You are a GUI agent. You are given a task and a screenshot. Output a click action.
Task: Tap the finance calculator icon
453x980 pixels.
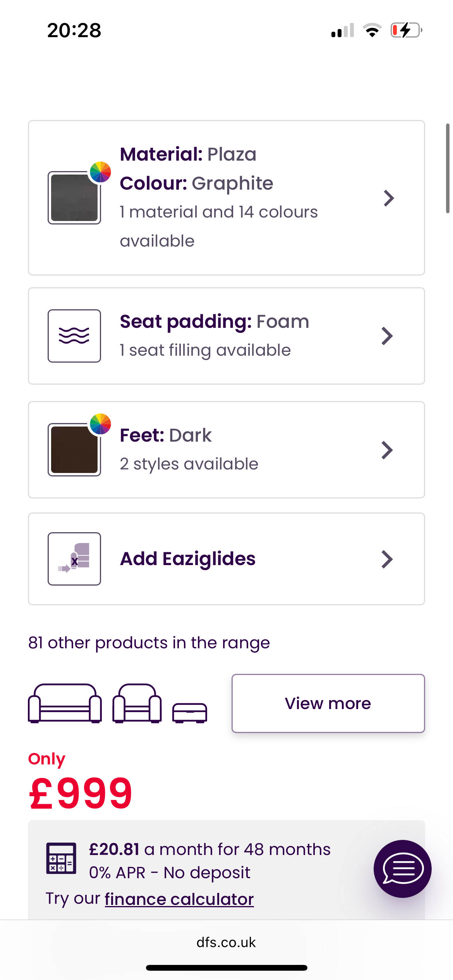(x=61, y=858)
